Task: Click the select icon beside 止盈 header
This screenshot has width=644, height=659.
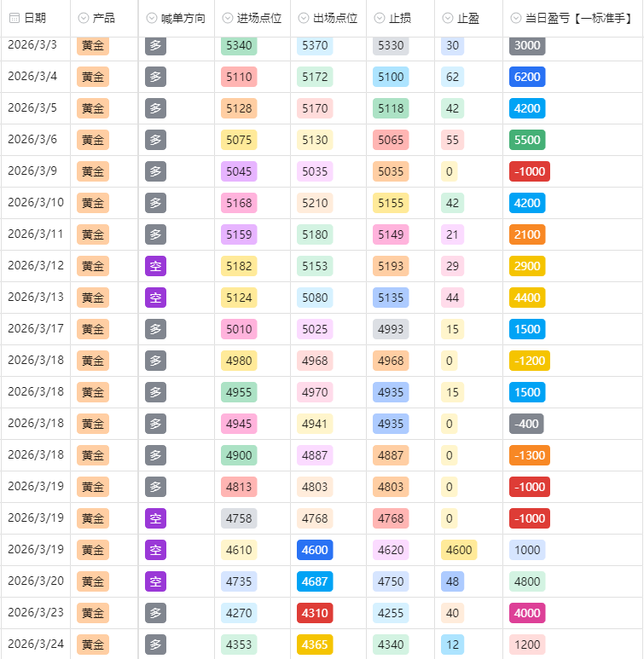Action: [x=449, y=18]
